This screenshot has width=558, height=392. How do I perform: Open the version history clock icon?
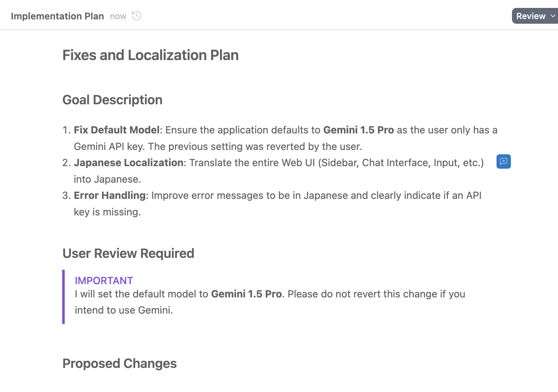click(x=137, y=16)
